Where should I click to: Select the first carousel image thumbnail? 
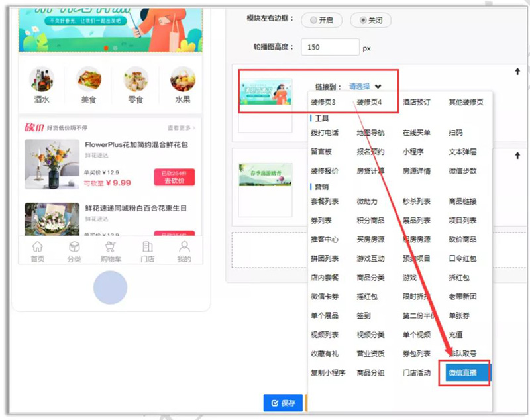[x=266, y=92]
